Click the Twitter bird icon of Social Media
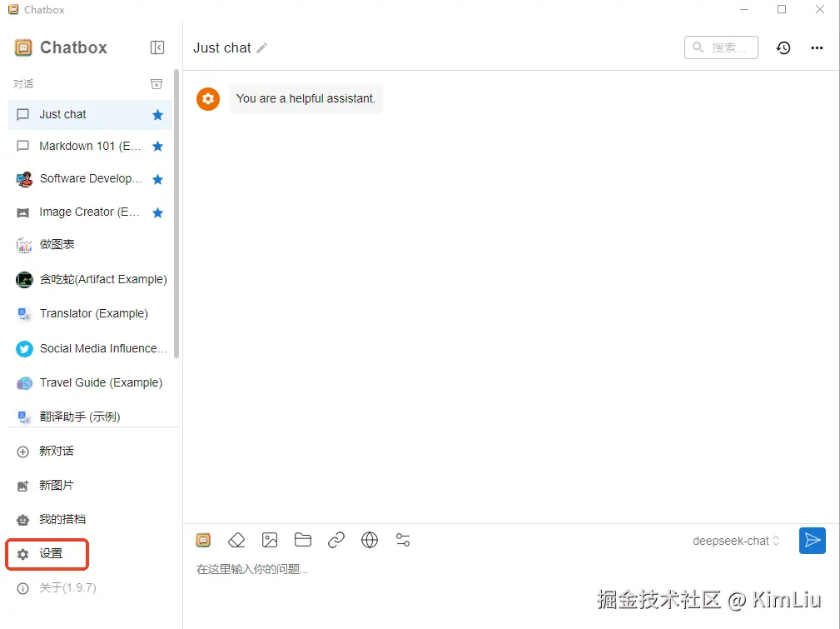The image size is (840, 629). pyautogui.click(x=24, y=349)
